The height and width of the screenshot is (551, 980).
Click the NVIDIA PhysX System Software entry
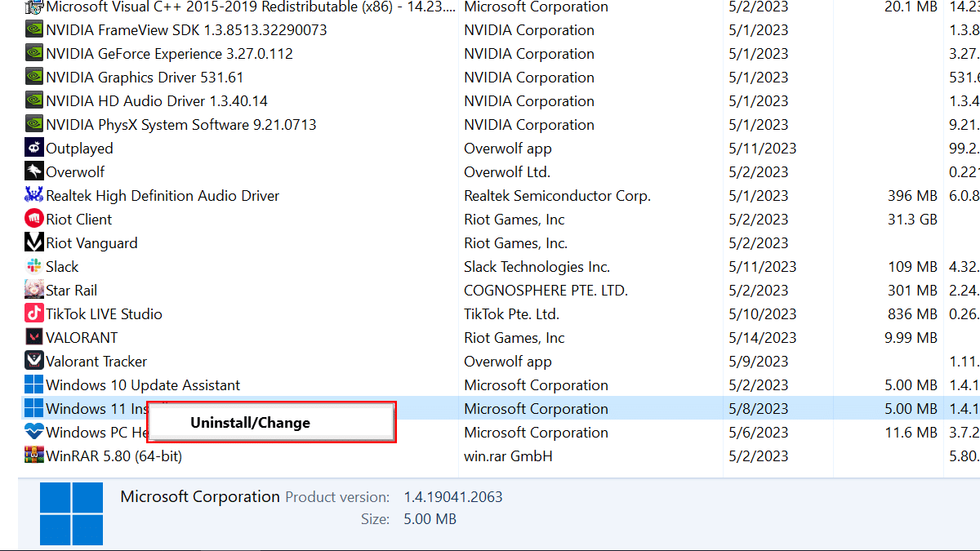click(180, 125)
